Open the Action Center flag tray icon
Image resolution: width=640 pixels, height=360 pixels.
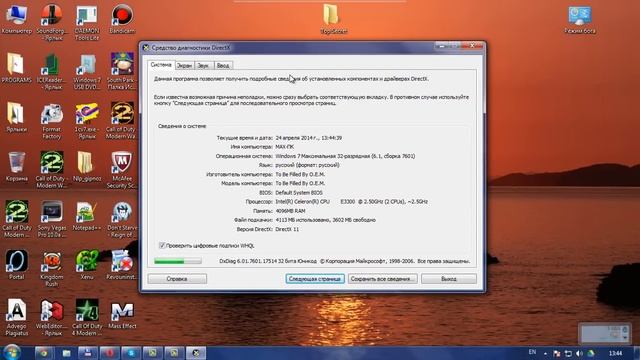pos(556,353)
